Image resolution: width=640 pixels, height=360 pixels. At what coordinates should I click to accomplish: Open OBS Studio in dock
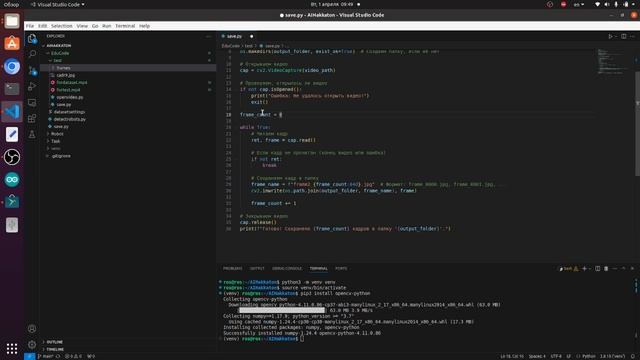coord(12,157)
